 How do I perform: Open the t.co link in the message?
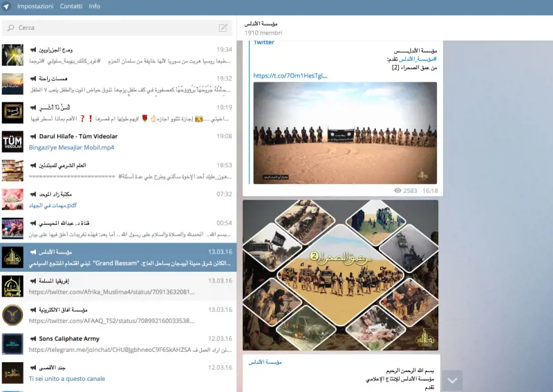(x=290, y=75)
